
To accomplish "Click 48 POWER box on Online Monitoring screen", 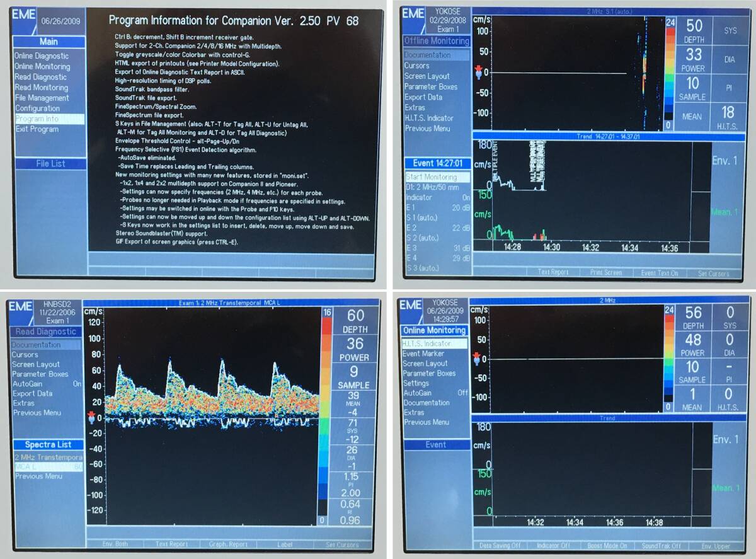I will 692,345.
